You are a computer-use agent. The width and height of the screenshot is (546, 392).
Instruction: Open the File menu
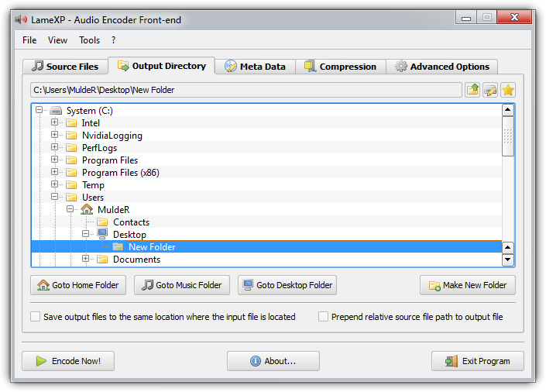[x=29, y=40]
